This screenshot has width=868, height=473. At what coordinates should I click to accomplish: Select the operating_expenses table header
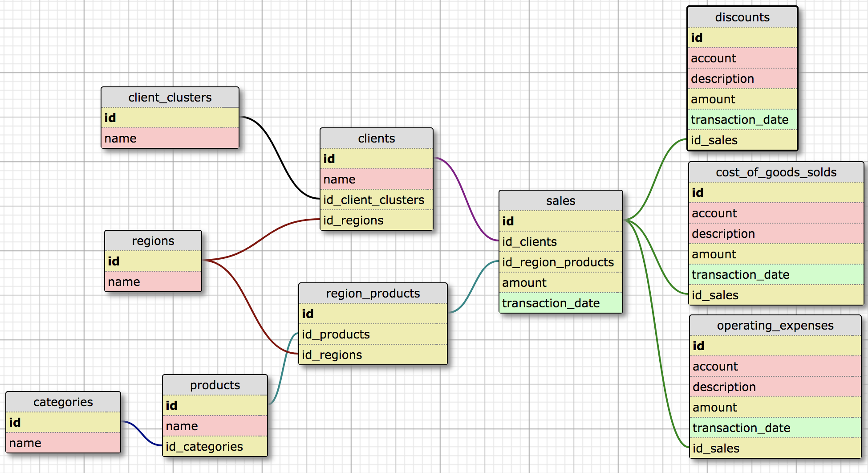(775, 325)
